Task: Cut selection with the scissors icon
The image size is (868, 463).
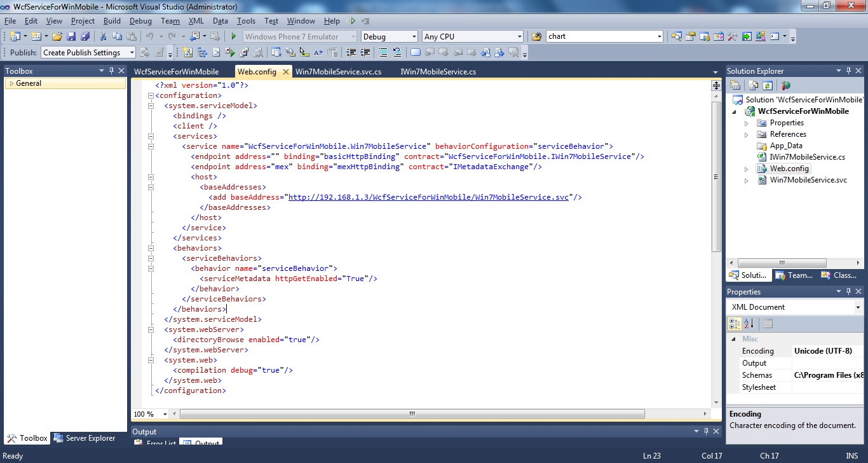Action: (103, 36)
